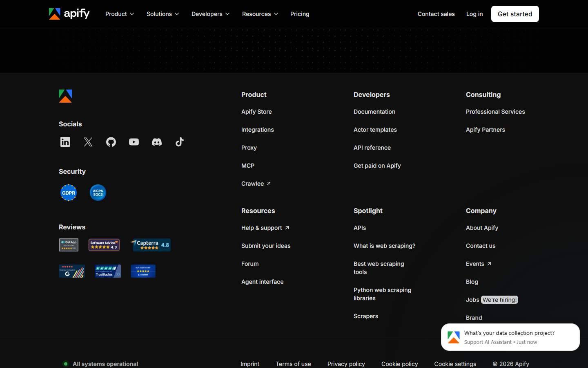This screenshot has width=588, height=368.
Task: Open the Capterra 4.8 reviews badge
Action: 150,245
